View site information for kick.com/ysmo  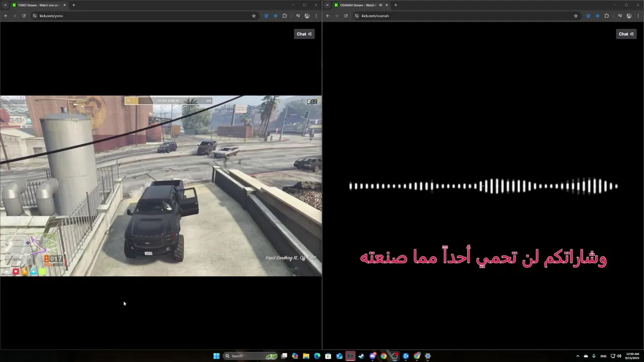35,16
